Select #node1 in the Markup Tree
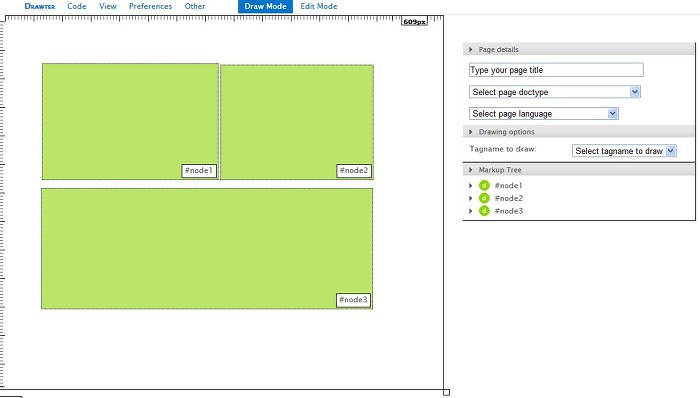The height and width of the screenshot is (398, 700). pos(508,185)
